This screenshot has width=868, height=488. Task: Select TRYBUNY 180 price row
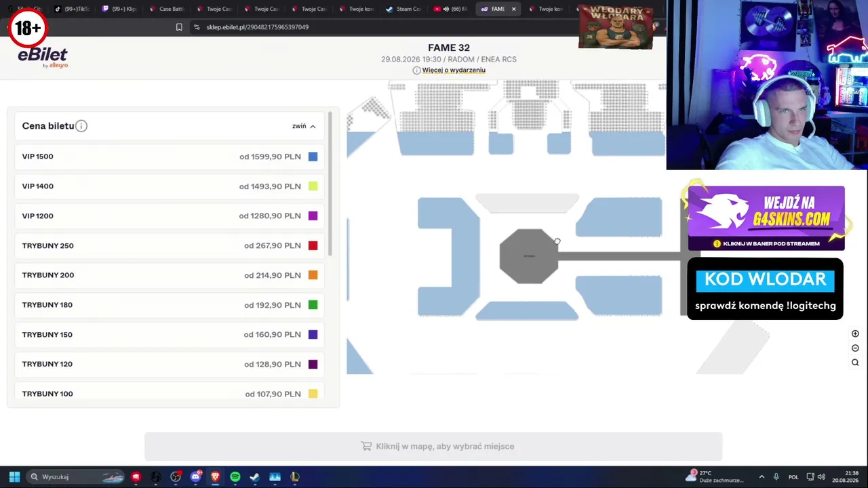point(170,305)
